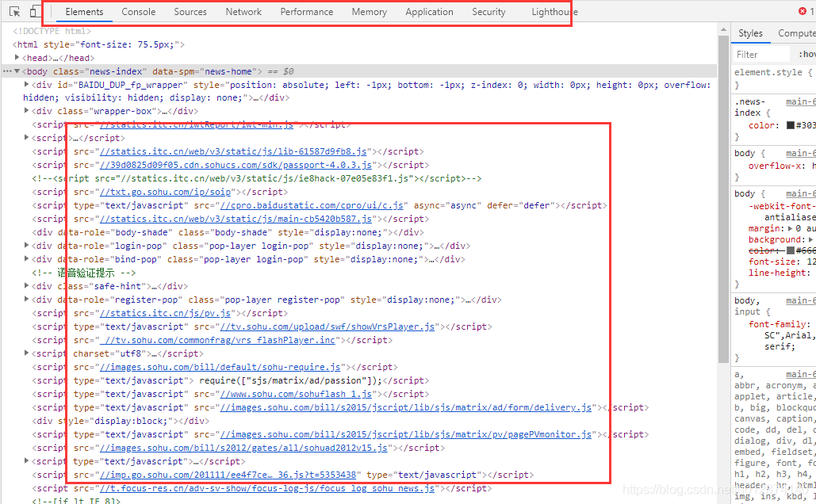Expand the safe-hint div node
The image size is (816, 504).
click(x=26, y=285)
